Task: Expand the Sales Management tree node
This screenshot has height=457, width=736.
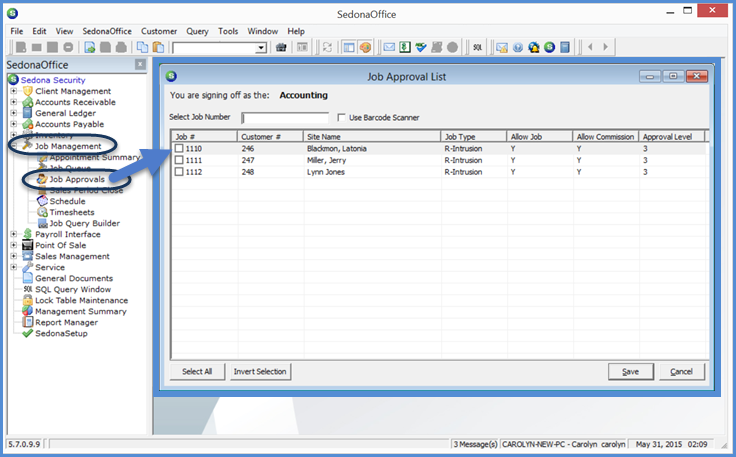Action: pos(14,256)
